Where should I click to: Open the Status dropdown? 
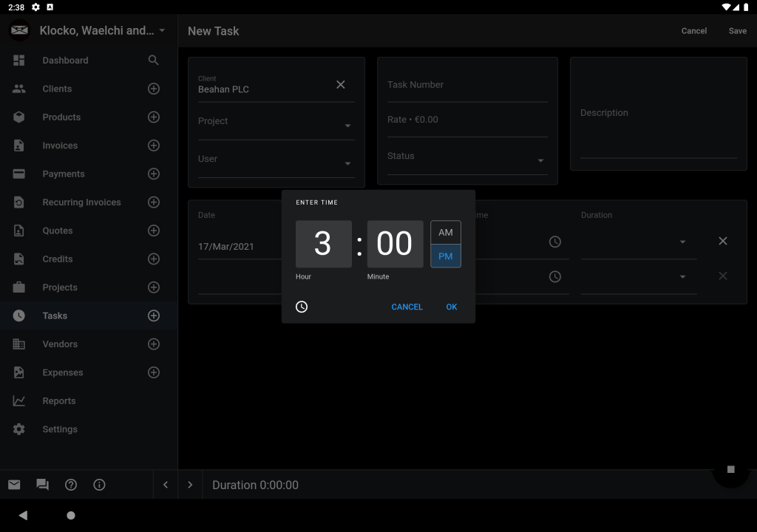(540, 160)
